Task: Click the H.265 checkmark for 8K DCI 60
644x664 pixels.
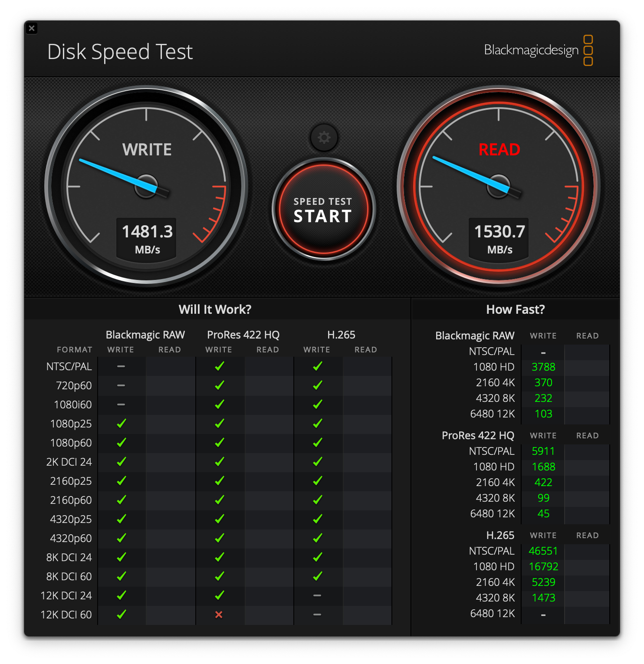Action: pyautogui.click(x=318, y=576)
